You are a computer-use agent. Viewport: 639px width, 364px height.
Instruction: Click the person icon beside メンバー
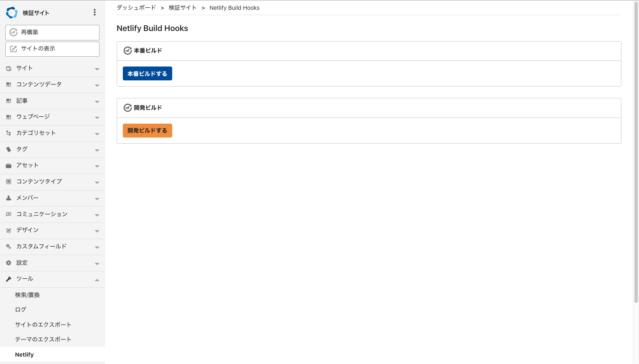coord(9,198)
